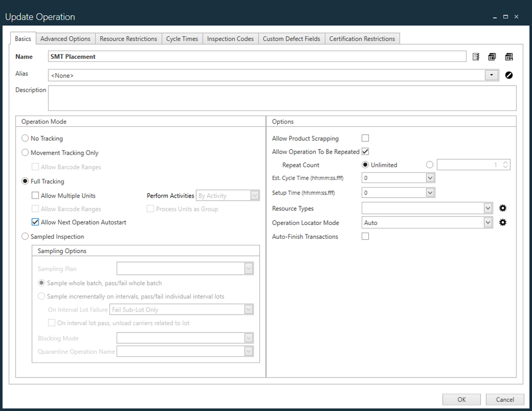Image resolution: width=532 pixels, height=411 pixels.
Task: Dismiss the dialog via Cancel
Action: [505, 399]
